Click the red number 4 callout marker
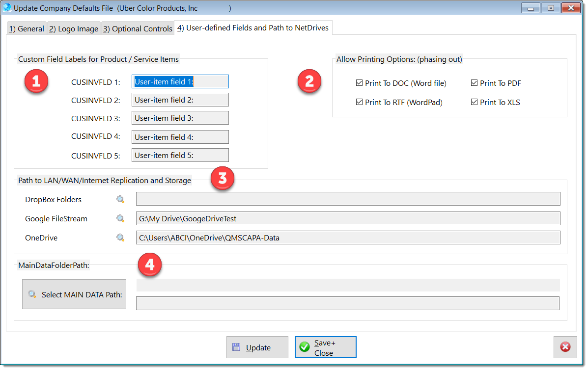 click(149, 265)
